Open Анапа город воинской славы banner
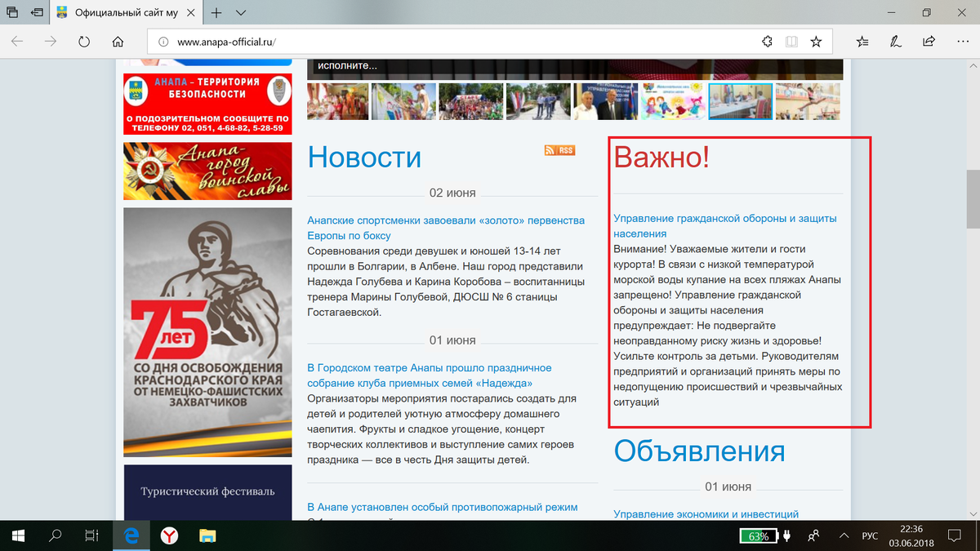 tap(207, 171)
